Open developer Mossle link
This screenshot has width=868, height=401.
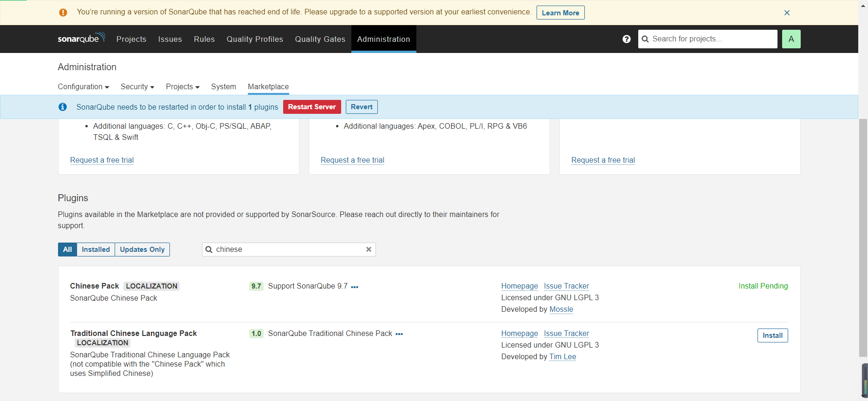tap(561, 309)
